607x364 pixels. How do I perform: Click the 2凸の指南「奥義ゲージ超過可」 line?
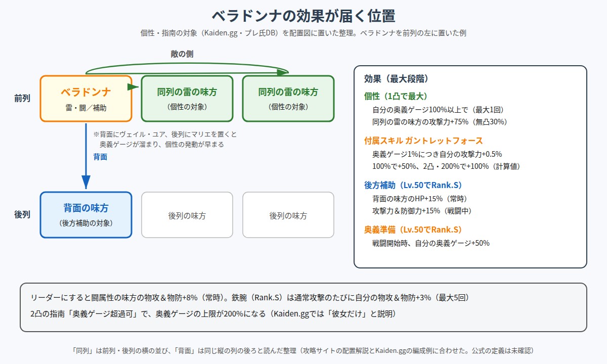click(213, 313)
